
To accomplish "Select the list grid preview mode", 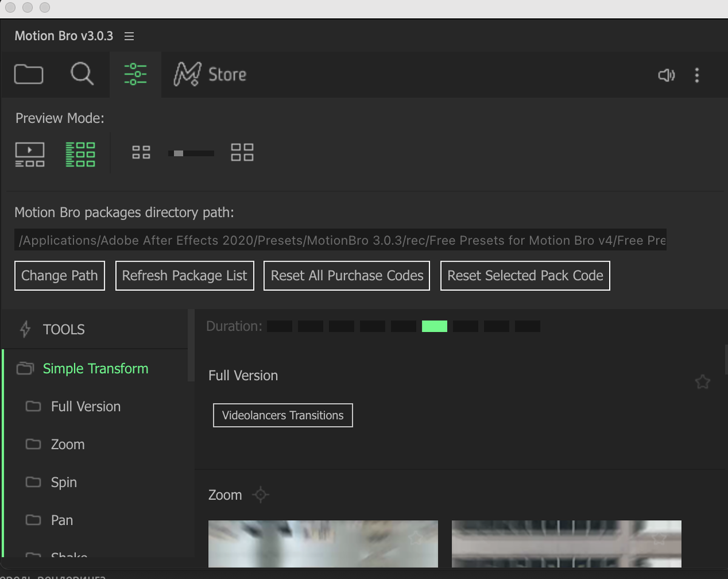I will (x=80, y=154).
